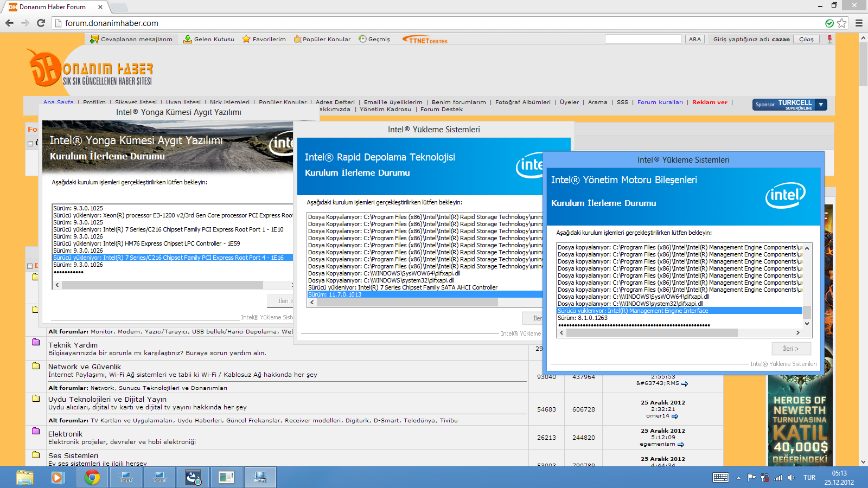The image size is (868, 488).
Task: Click Network ve Güvenlik folder icon
Action: (x=36, y=365)
